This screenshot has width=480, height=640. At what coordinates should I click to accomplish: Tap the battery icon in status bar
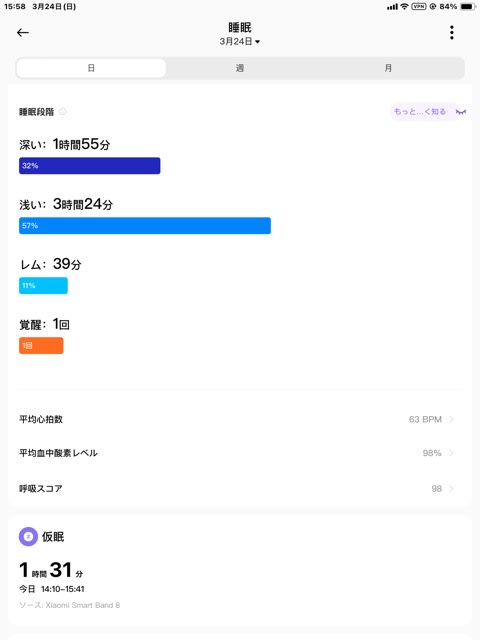pyautogui.click(x=467, y=7)
